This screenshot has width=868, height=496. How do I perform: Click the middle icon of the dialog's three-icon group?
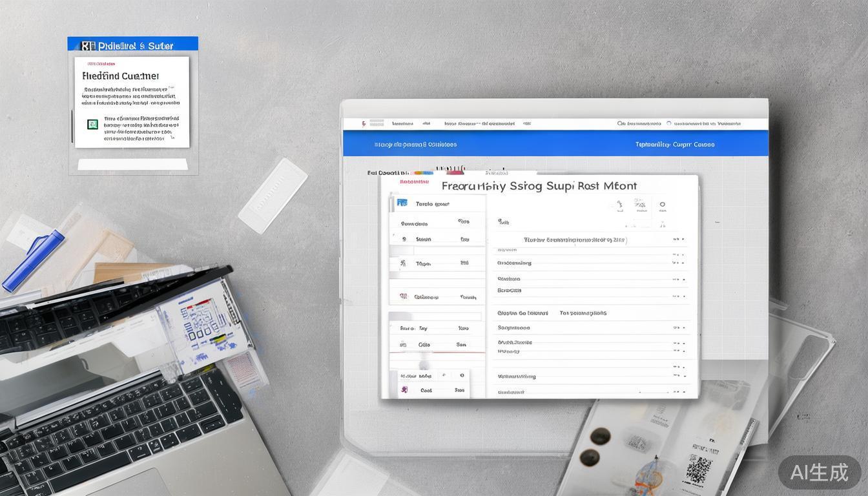pos(641,205)
